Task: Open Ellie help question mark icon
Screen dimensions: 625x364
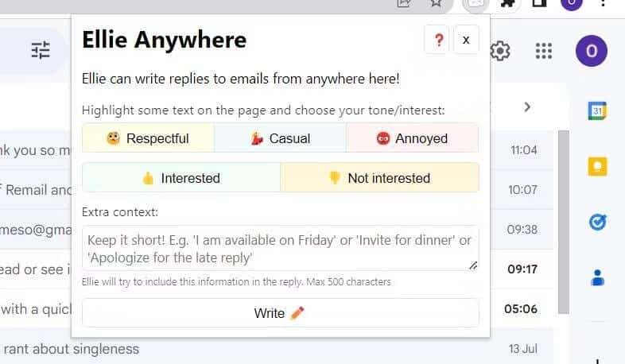Action: tap(437, 40)
